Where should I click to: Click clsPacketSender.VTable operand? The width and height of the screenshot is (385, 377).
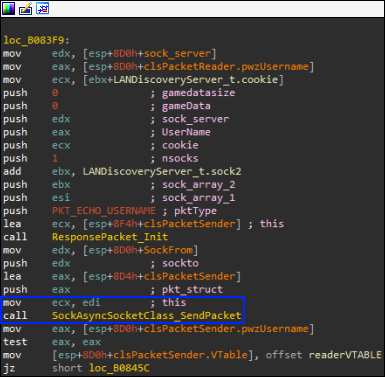(180, 355)
